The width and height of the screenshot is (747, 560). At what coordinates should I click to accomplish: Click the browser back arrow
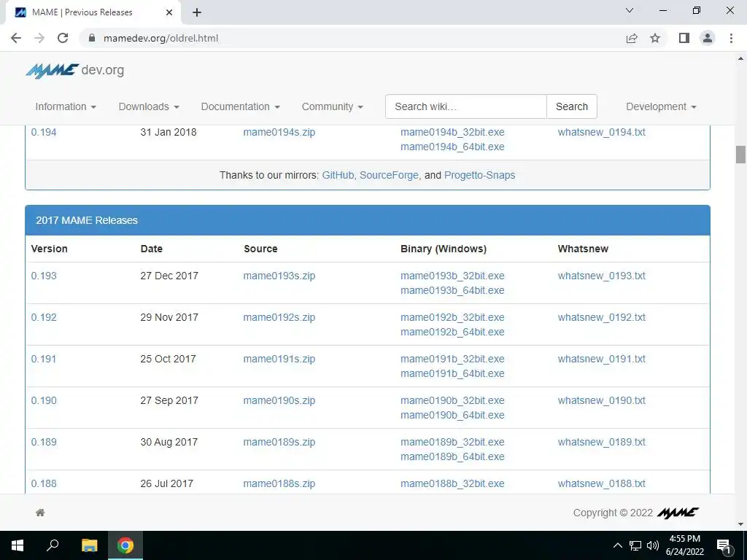16,38
